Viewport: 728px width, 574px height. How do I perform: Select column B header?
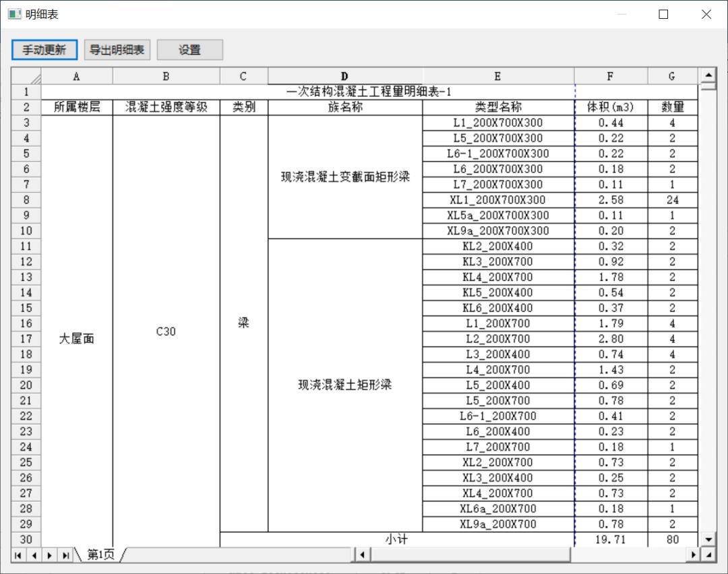click(x=166, y=76)
